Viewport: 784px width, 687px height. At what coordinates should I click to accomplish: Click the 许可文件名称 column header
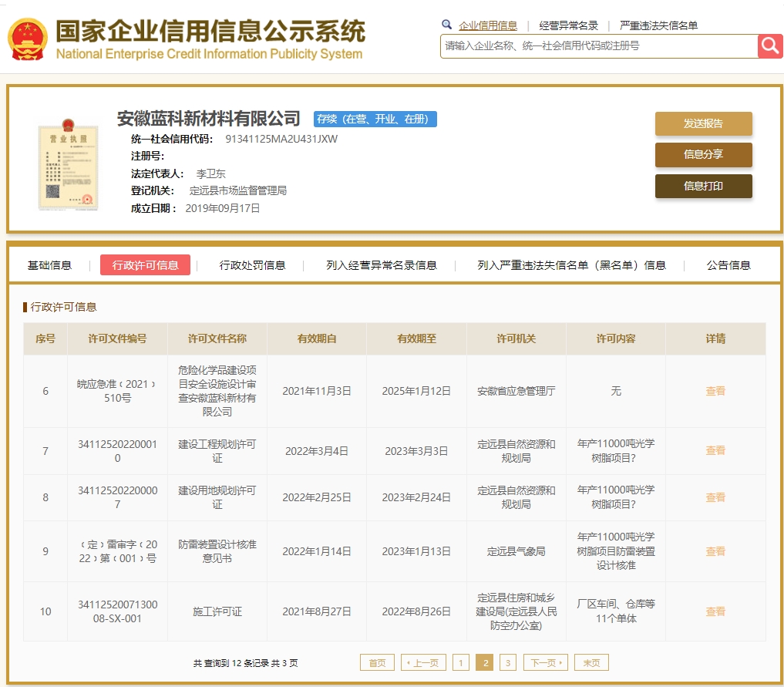coord(217,339)
